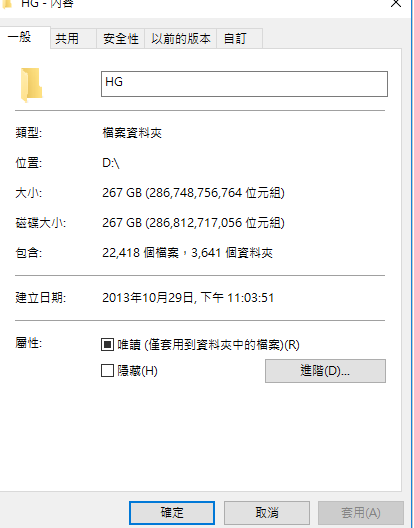Click the 2013年10月29日 creation date text
Viewport: 414px width, 528px height.
coord(148,298)
